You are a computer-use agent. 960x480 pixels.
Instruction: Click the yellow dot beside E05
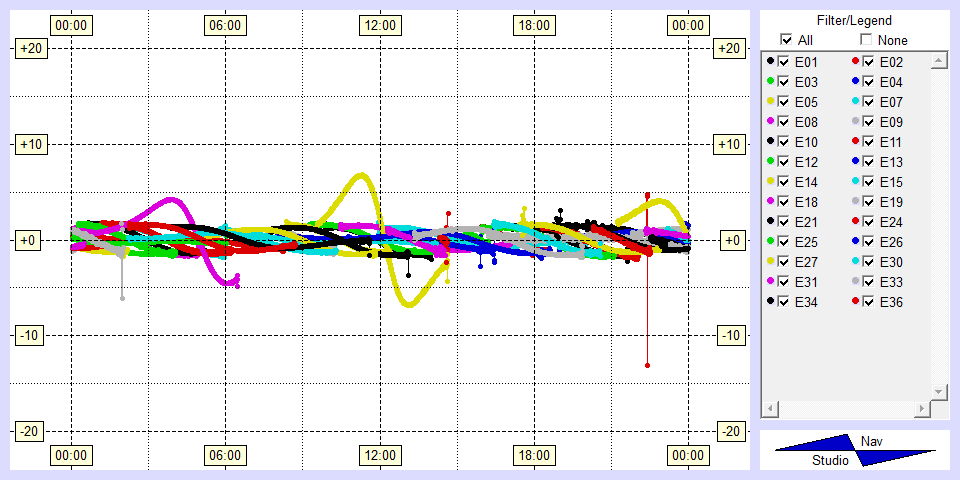770,102
